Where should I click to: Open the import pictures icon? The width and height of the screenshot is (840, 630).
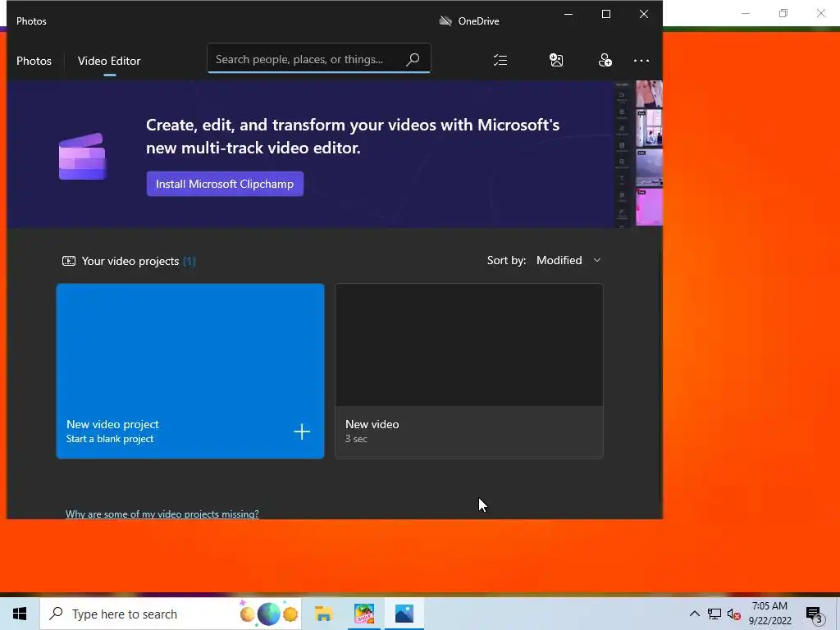(556, 60)
